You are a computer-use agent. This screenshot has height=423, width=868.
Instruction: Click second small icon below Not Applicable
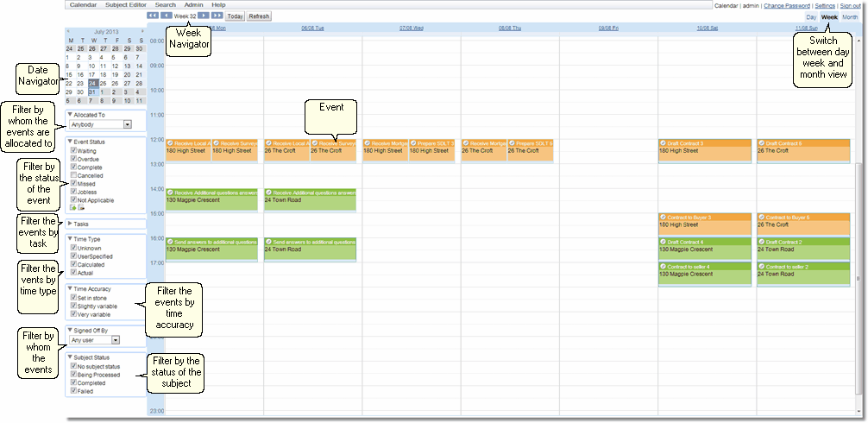pos(81,208)
